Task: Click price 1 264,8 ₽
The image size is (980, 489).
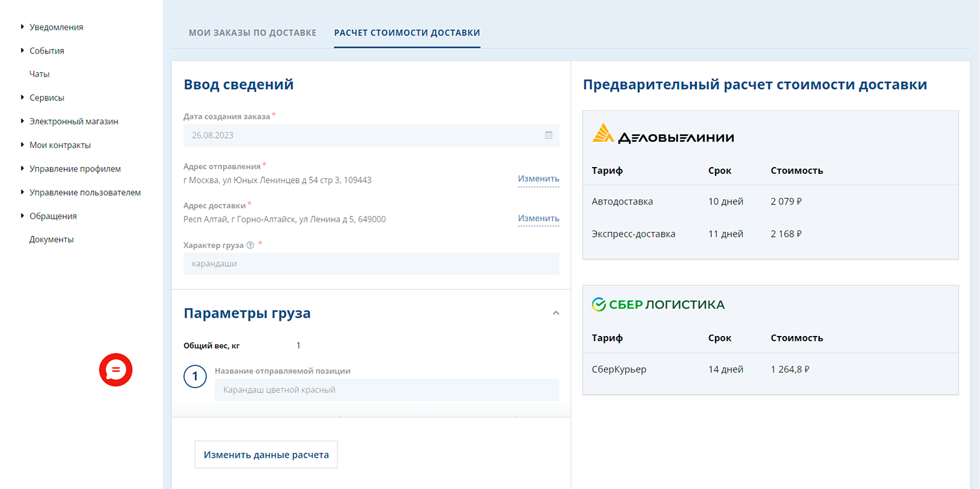Action: point(790,369)
